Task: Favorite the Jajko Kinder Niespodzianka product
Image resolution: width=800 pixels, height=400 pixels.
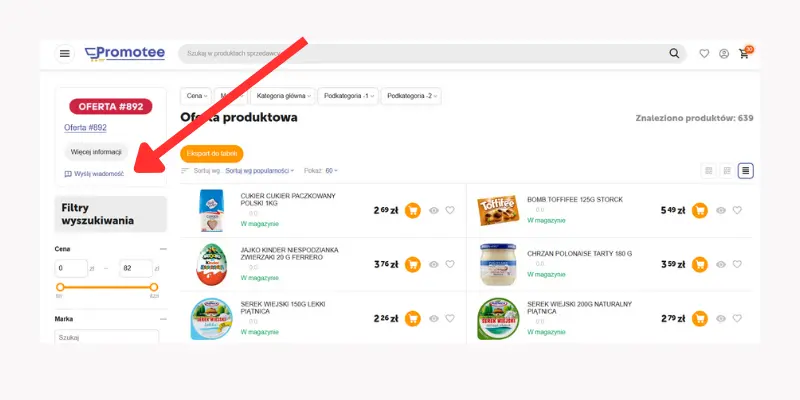Action: (449, 264)
